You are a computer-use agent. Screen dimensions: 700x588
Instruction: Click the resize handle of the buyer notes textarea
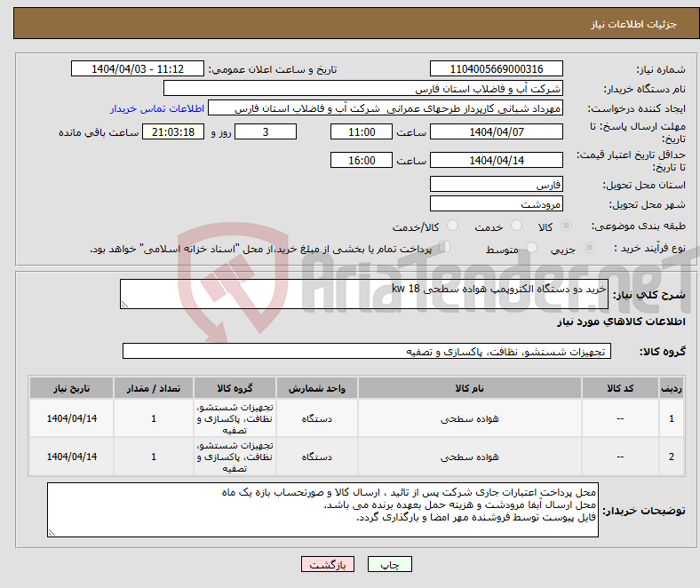(x=52, y=533)
